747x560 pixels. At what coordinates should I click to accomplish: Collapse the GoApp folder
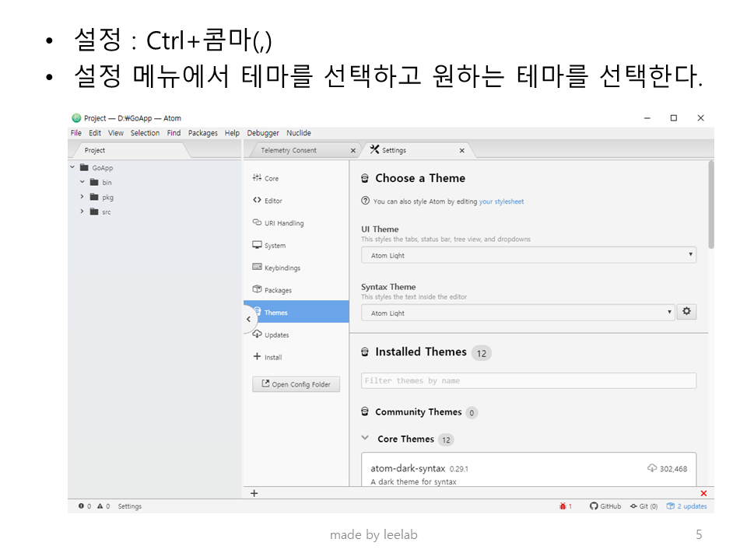(72, 167)
